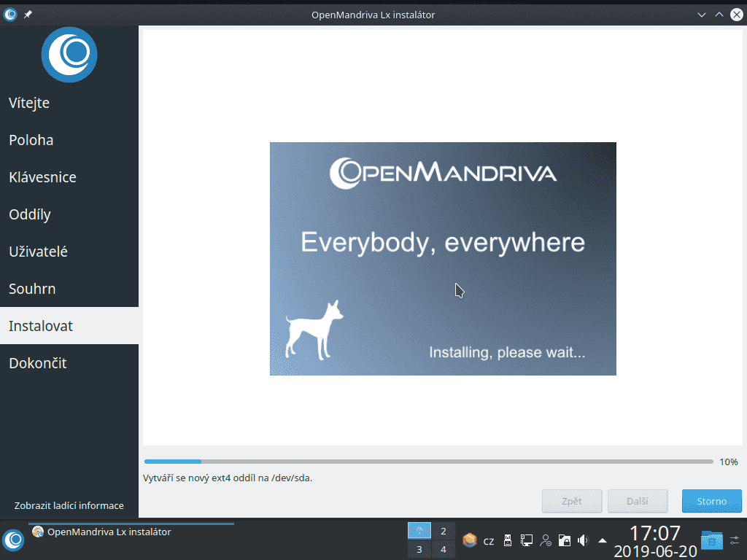The height and width of the screenshot is (560, 747).
Task: Click the user activity tray icon
Action: 546,540
